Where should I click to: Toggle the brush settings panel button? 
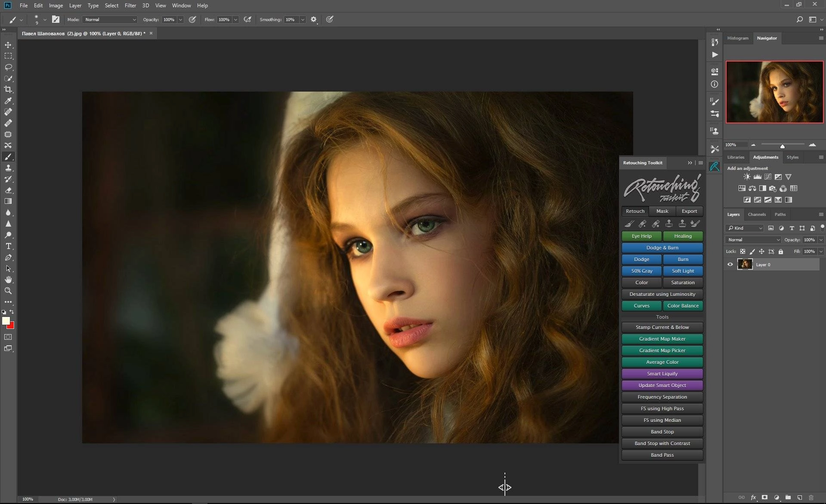click(56, 19)
